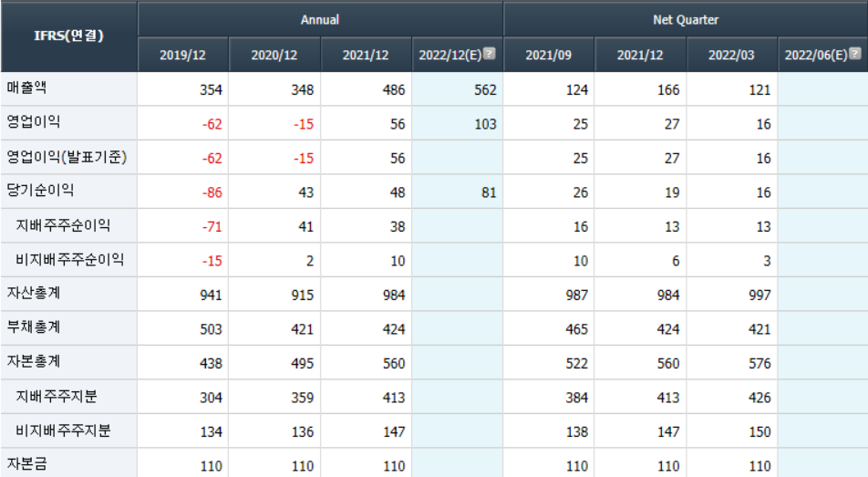
Task: Click 비지배주주지분 value 150 for 2022/03
Action: click(759, 432)
